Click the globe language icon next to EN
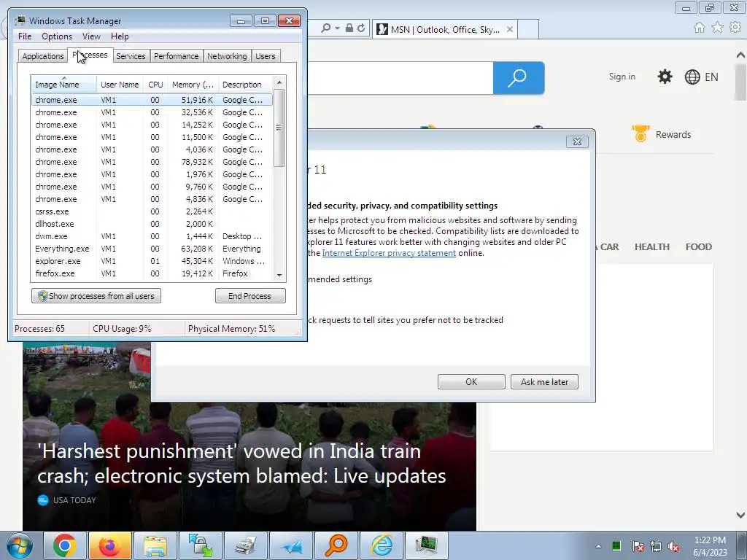 [692, 77]
